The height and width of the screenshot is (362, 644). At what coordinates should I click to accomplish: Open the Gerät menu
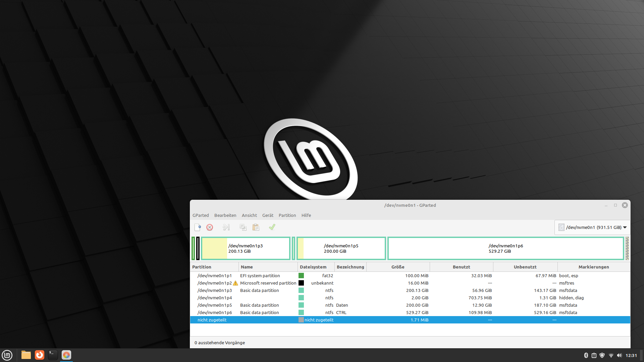[x=268, y=215]
